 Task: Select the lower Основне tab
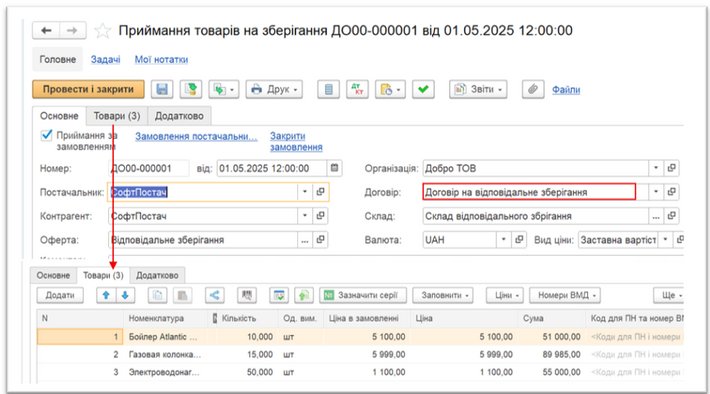[x=53, y=275]
